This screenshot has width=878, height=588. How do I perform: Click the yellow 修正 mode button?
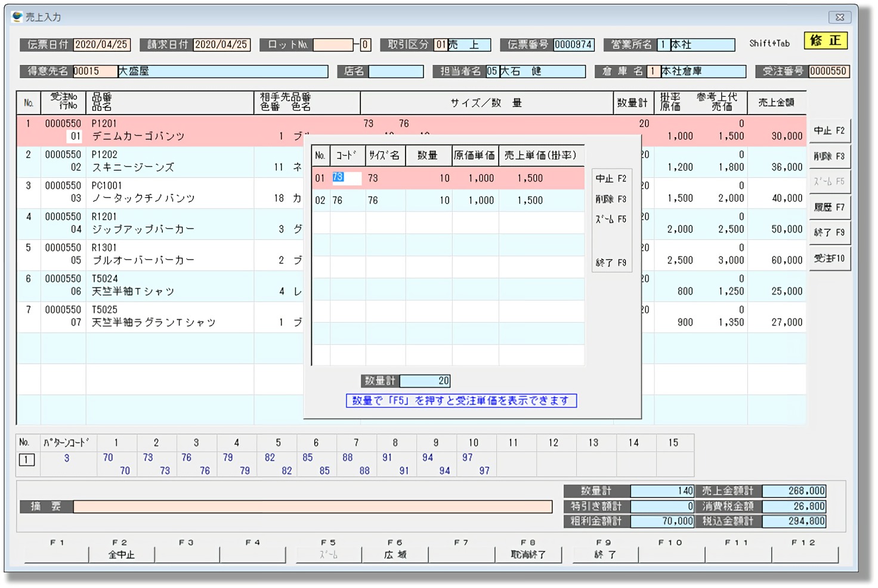point(826,41)
